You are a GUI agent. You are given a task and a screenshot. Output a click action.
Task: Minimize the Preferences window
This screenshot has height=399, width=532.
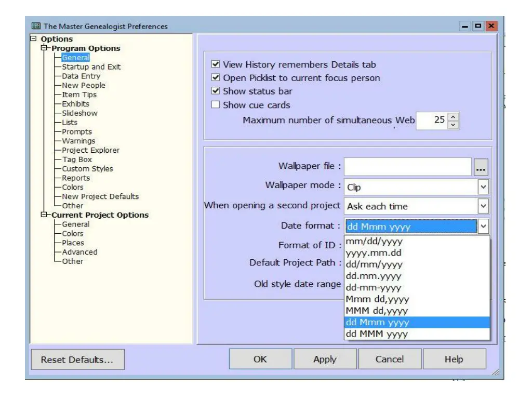click(x=465, y=26)
